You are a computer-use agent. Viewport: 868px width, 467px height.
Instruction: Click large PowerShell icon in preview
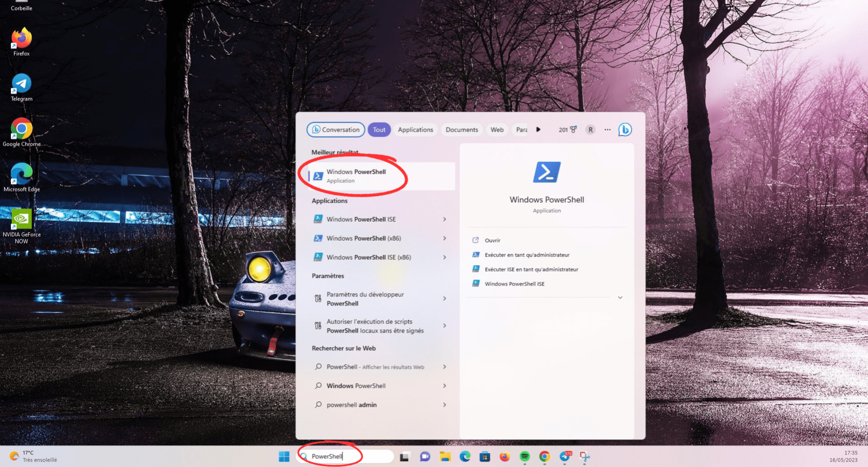click(547, 172)
